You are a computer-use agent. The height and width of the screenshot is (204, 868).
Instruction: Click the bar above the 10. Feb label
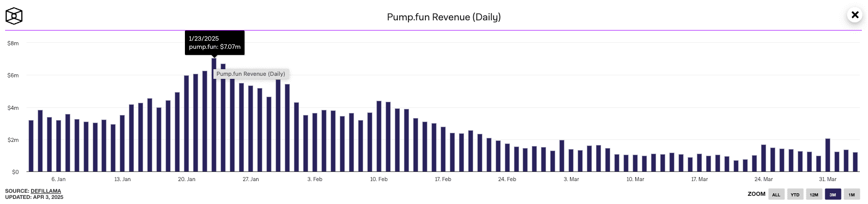click(x=379, y=136)
